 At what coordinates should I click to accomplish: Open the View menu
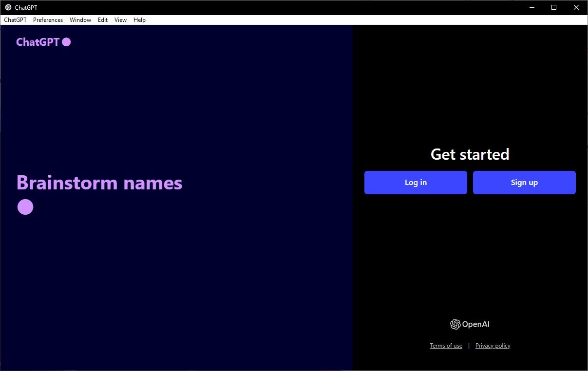click(120, 20)
